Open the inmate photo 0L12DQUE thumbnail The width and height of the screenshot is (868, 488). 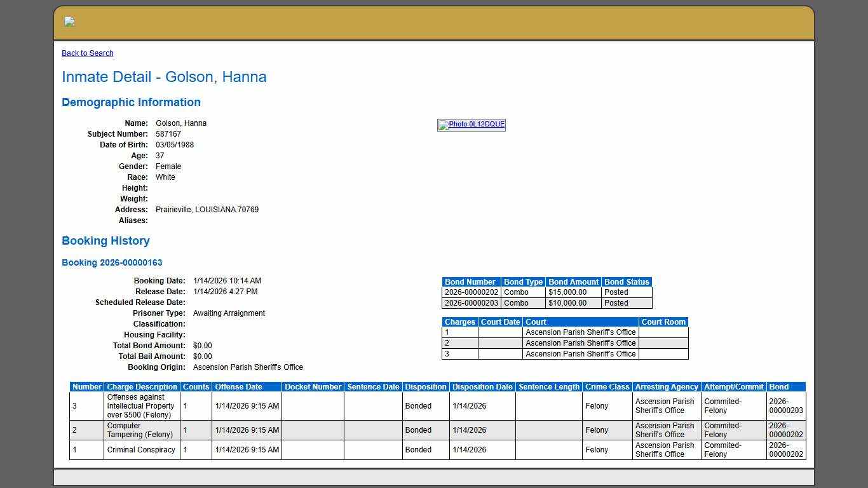[x=471, y=125]
